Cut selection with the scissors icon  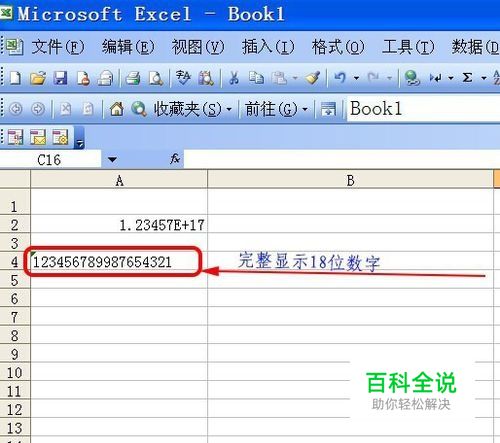pyautogui.click(x=234, y=78)
